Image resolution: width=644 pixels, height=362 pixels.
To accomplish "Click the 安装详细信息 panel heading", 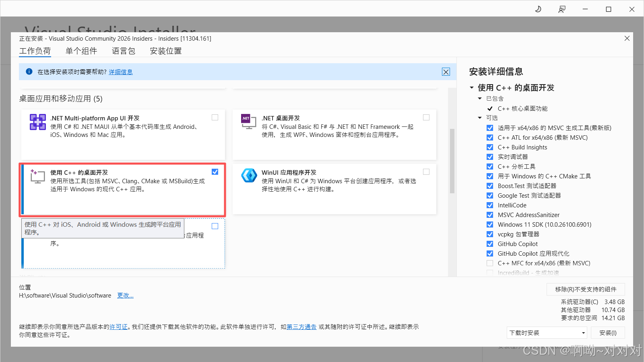I will click(x=496, y=72).
